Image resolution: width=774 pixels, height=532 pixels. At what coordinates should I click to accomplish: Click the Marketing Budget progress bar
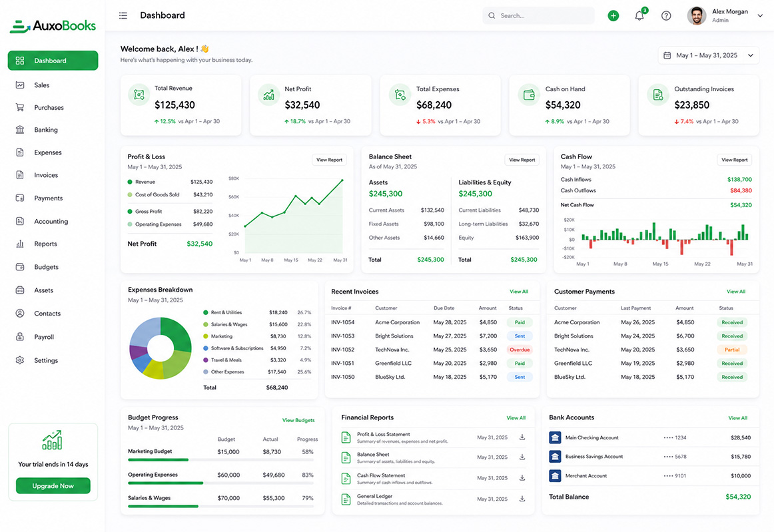tap(220, 460)
